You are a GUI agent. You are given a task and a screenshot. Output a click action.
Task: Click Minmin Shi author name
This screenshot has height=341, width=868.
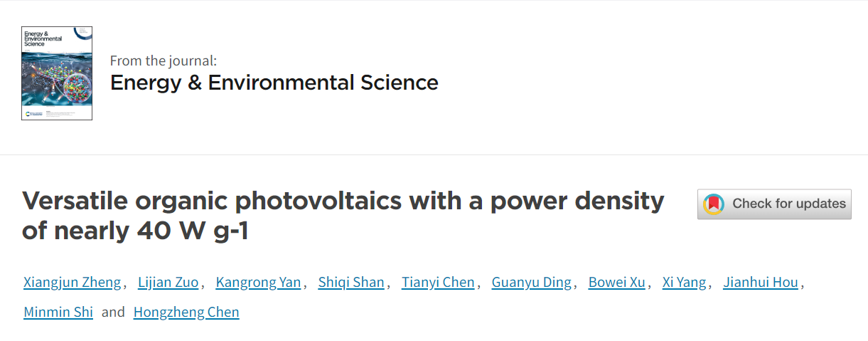coord(58,312)
